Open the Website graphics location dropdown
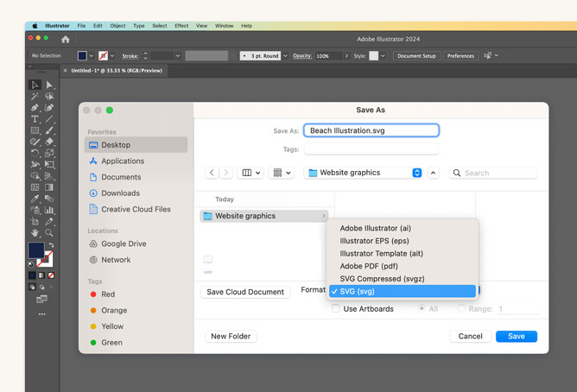The width and height of the screenshot is (577, 392). 365,173
